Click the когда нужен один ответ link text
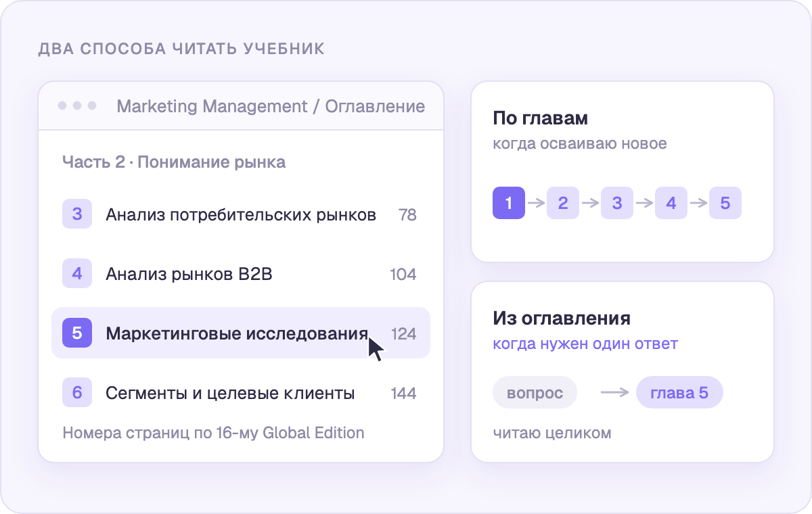This screenshot has width=812, height=514. [585, 344]
